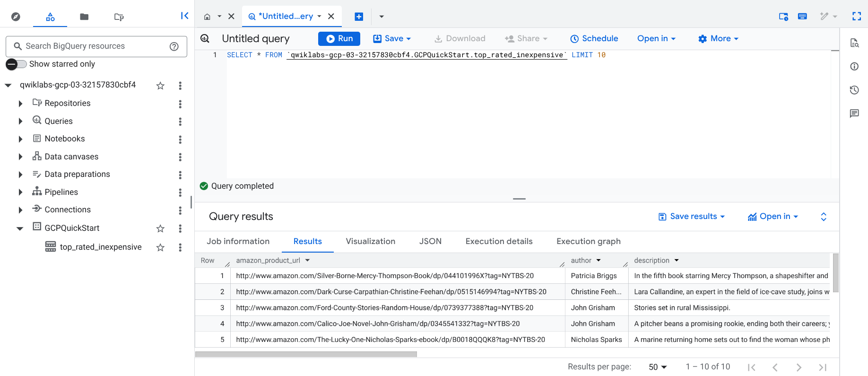Open the three-dot menu for Notebooks
This screenshot has height=376, width=868.
point(180,140)
